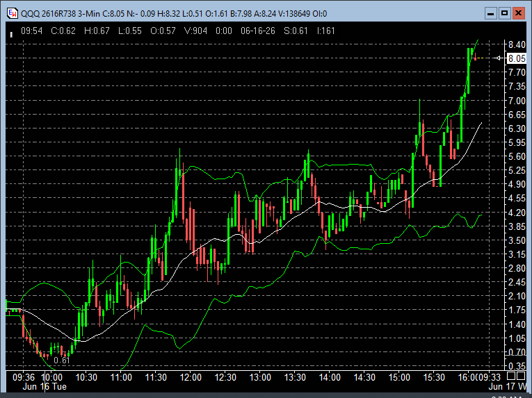Click the 15:30 time axis label
Viewport: 532px width, 398px height.
(434, 377)
